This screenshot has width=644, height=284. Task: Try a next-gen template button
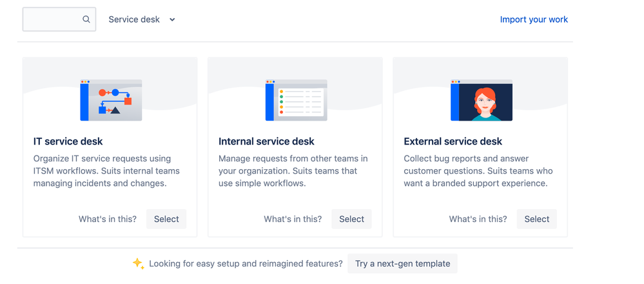402,263
